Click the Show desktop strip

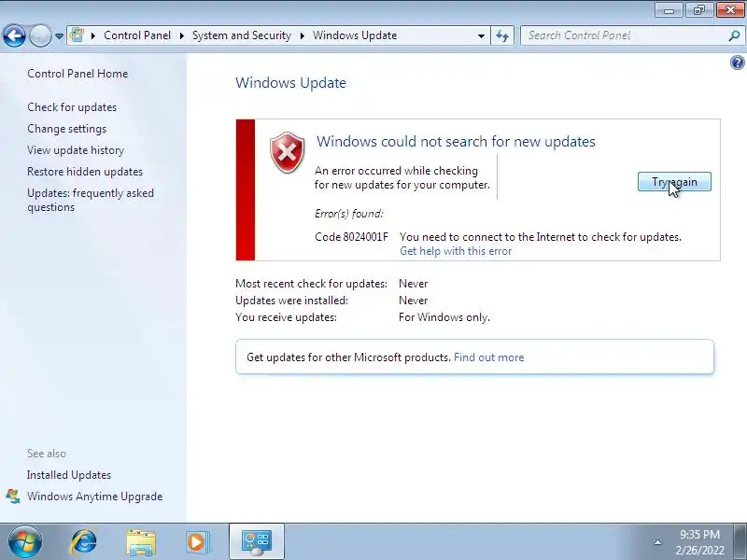click(742, 541)
